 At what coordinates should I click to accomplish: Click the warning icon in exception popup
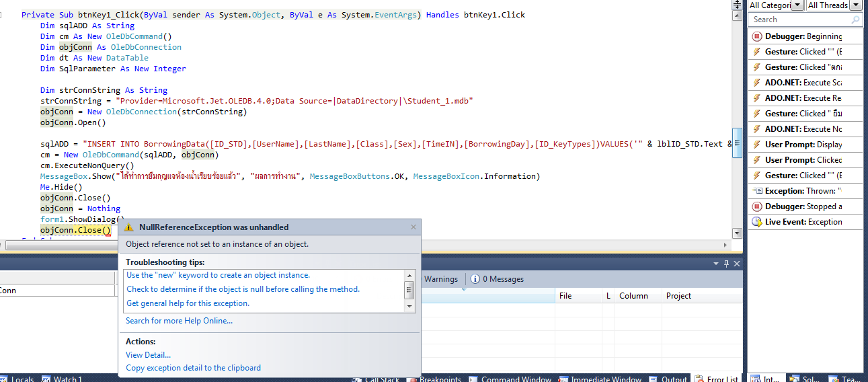(129, 227)
